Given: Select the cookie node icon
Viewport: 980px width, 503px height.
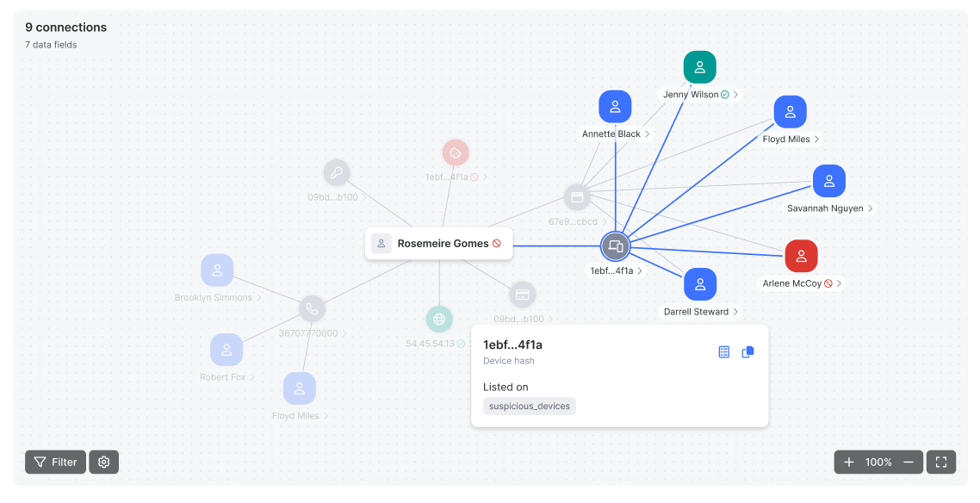Looking at the screenshot, I should (456, 153).
